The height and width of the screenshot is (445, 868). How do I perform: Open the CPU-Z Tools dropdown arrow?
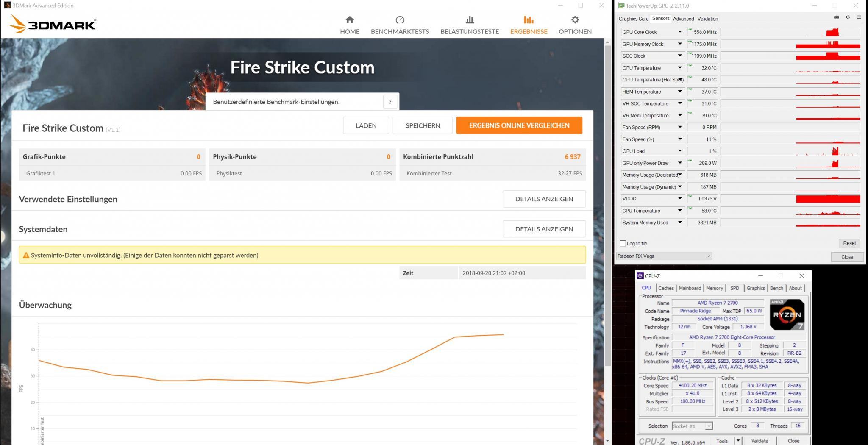[x=738, y=441]
